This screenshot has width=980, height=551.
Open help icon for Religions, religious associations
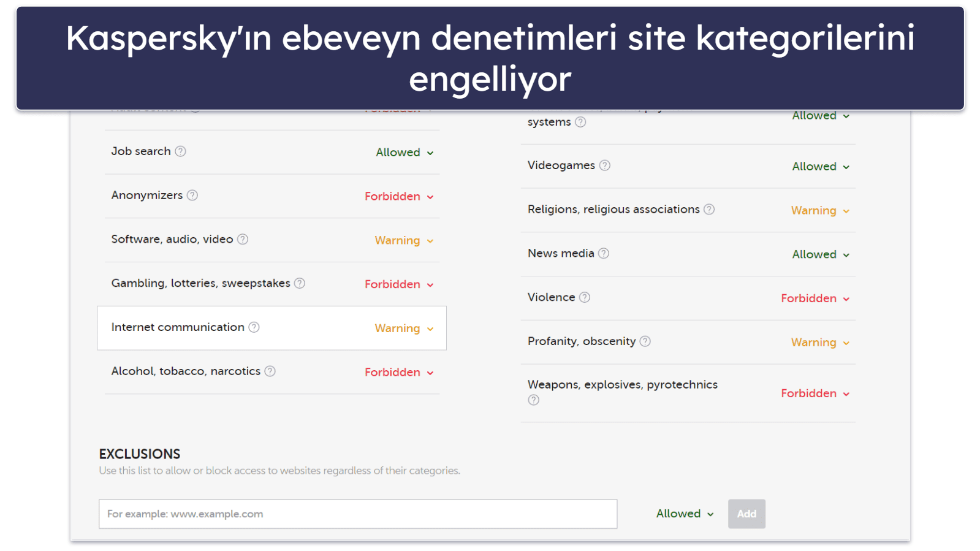click(709, 210)
